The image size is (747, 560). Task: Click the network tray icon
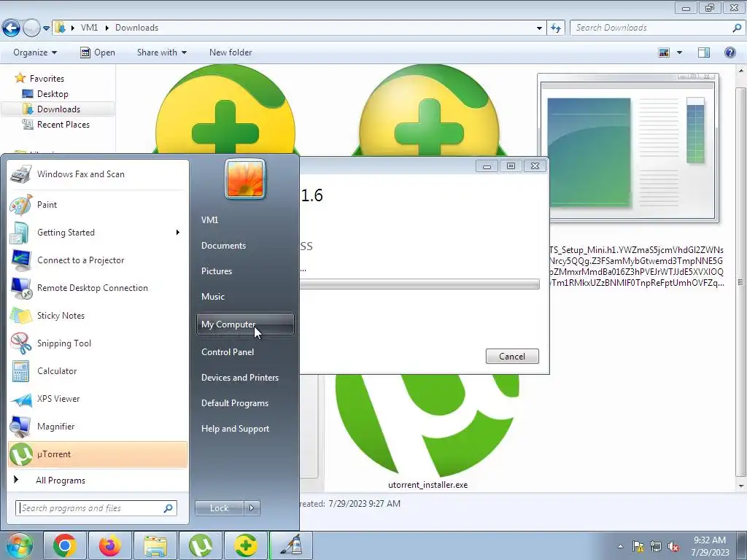(656, 546)
